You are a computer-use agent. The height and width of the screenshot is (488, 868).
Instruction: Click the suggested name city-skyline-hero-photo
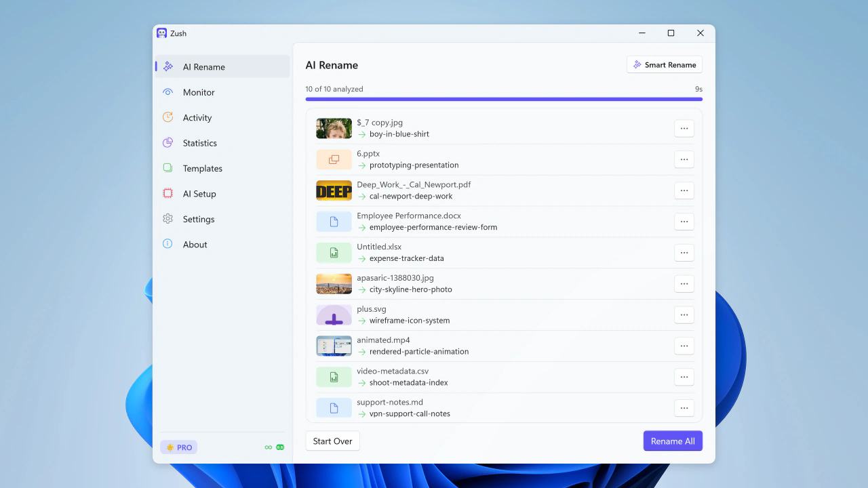pos(411,289)
